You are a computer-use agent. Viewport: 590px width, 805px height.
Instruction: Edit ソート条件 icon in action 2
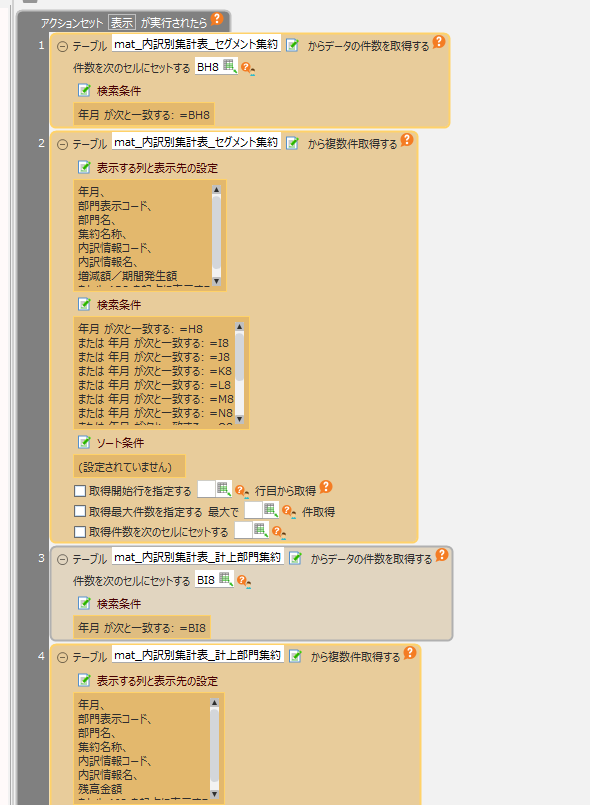pos(84,442)
